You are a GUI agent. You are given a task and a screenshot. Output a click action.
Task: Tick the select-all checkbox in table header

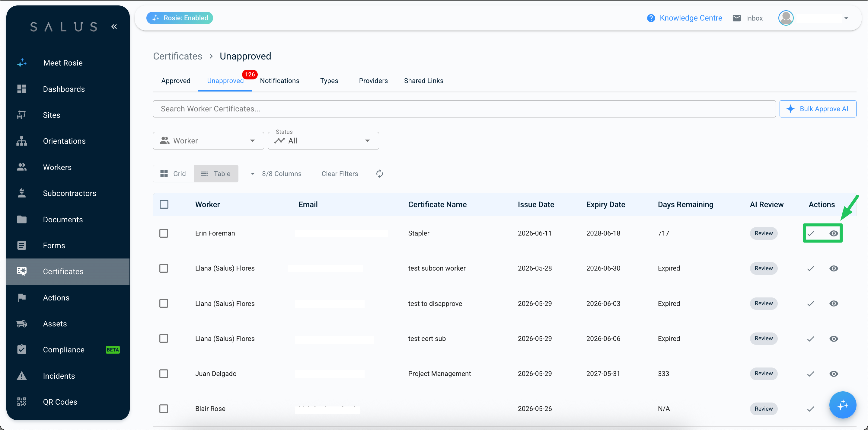click(x=164, y=204)
